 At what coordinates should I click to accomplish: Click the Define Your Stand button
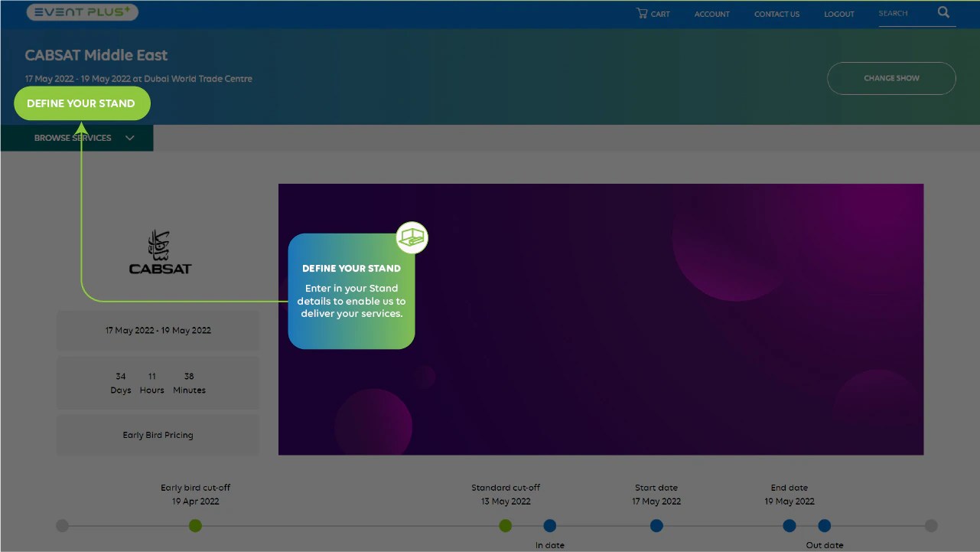click(x=82, y=103)
